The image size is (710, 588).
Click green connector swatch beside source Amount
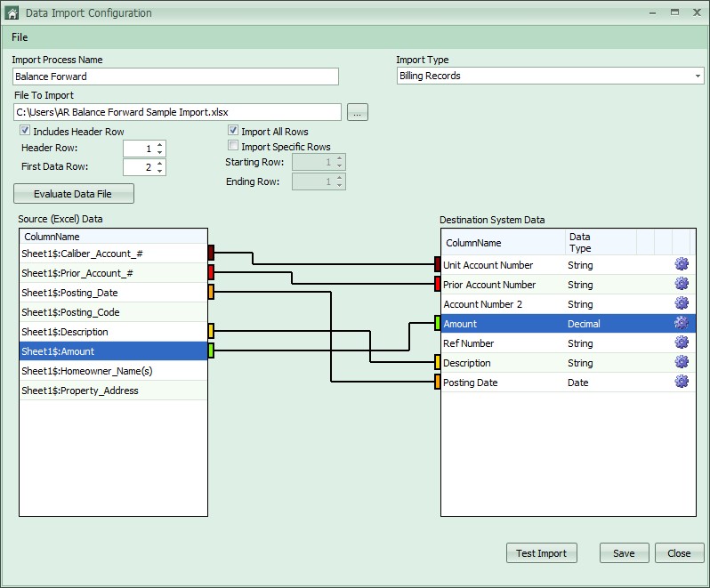click(211, 350)
